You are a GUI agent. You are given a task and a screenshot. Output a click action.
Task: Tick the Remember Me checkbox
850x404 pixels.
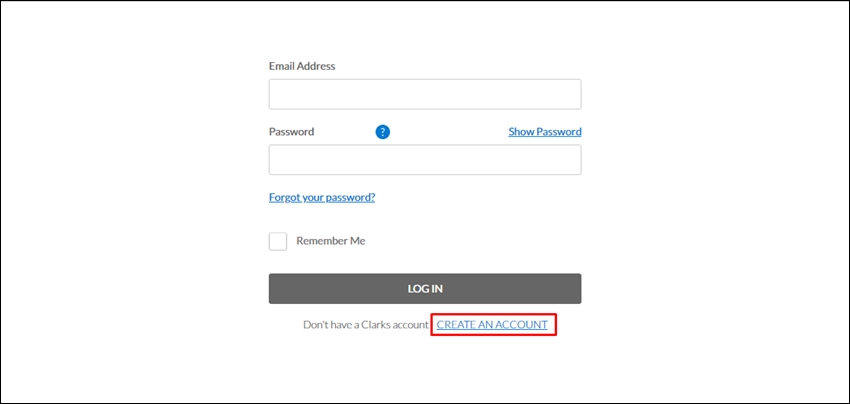(x=278, y=241)
